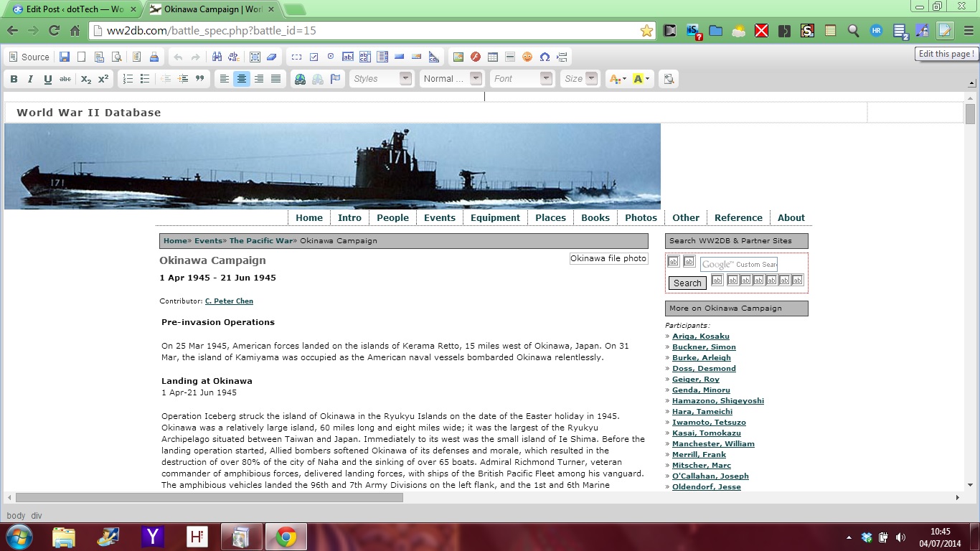Insert an anchor with the flag icon
The image size is (980, 551).
tap(335, 79)
